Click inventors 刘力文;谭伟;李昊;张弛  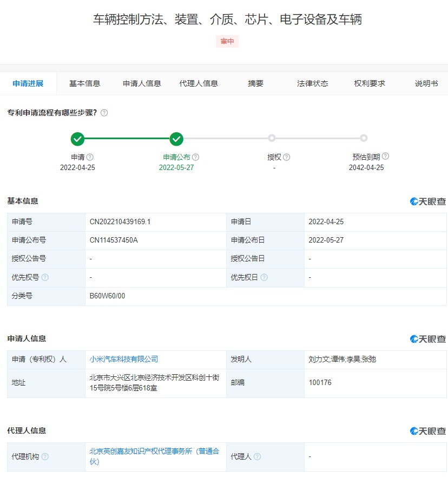[342, 359]
